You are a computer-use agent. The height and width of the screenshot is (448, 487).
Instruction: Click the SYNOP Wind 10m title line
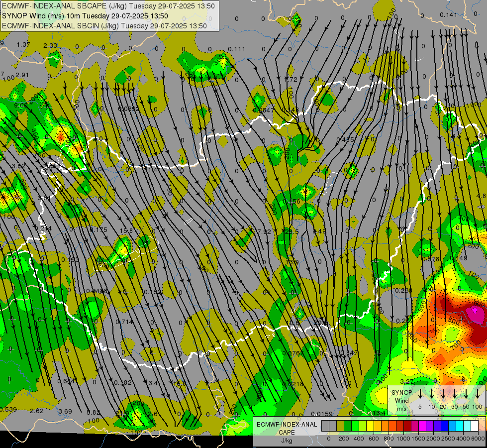(85, 16)
